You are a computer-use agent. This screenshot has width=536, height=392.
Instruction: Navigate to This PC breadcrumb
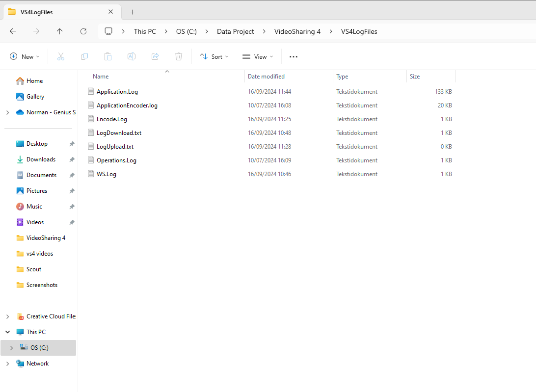click(x=145, y=31)
